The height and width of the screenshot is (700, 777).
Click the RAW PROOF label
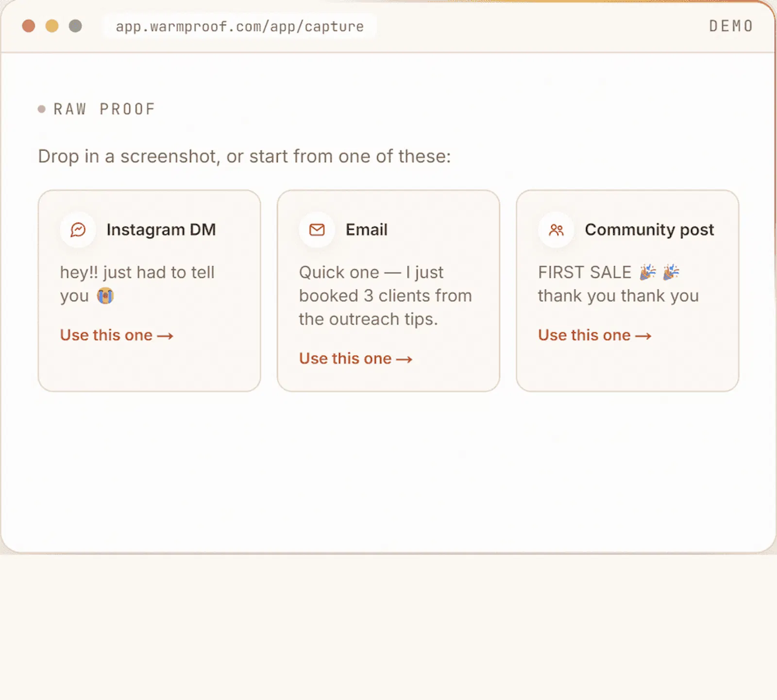[104, 109]
